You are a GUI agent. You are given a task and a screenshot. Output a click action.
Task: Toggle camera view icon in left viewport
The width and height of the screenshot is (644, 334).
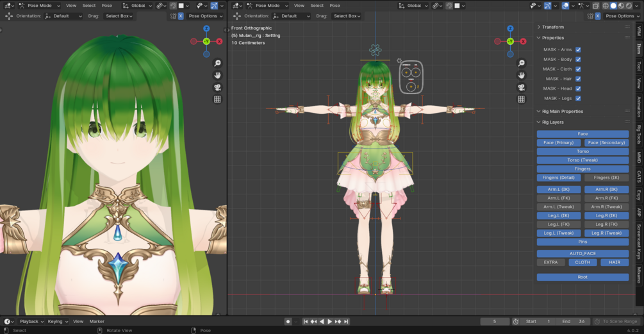(x=217, y=87)
